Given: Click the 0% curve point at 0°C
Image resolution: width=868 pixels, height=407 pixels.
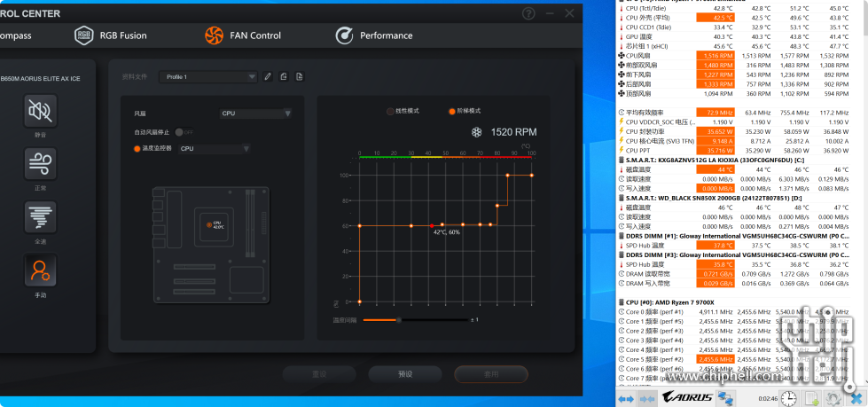Looking at the screenshot, I should [x=359, y=301].
